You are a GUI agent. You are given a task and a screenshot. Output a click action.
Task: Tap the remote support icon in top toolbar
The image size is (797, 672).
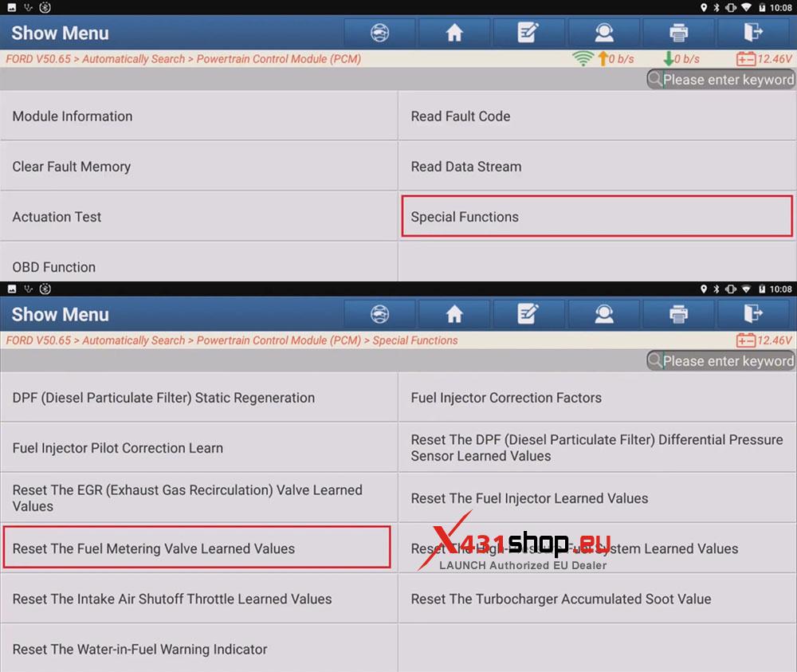pyautogui.click(x=604, y=33)
